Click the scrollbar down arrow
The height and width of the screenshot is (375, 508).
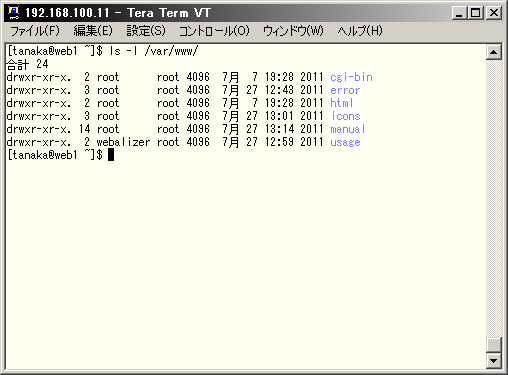[494, 361]
